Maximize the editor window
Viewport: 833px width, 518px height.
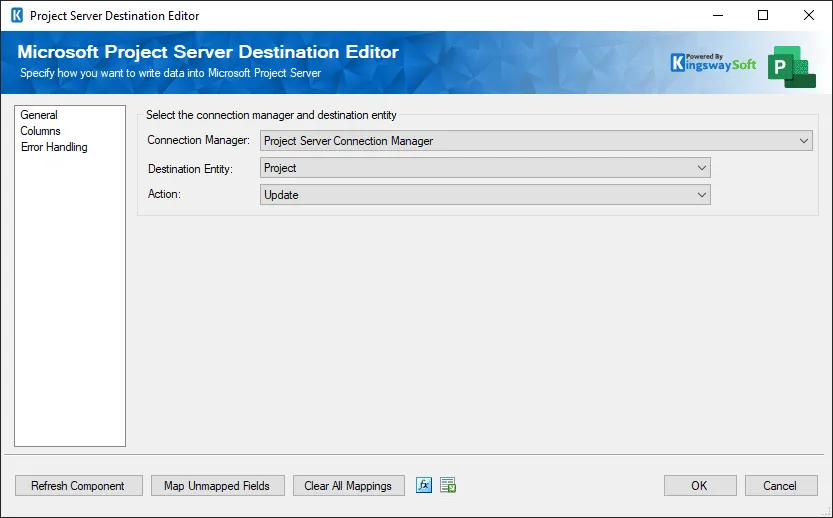pyautogui.click(x=763, y=16)
